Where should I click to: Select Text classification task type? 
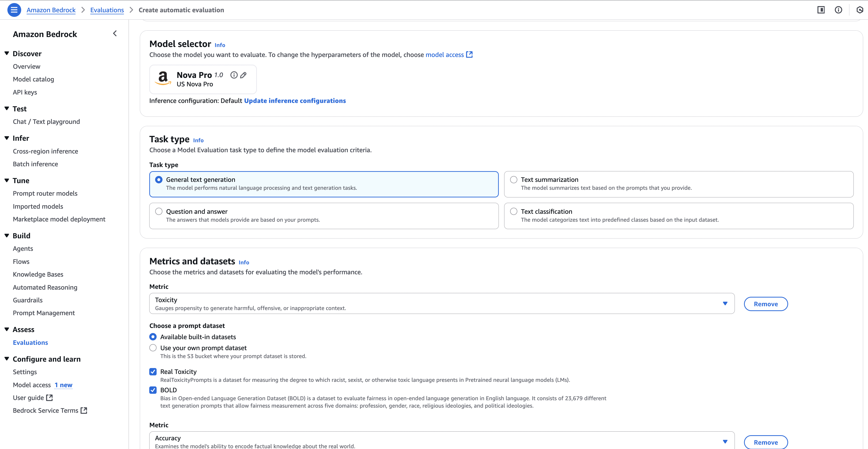pyautogui.click(x=679, y=216)
